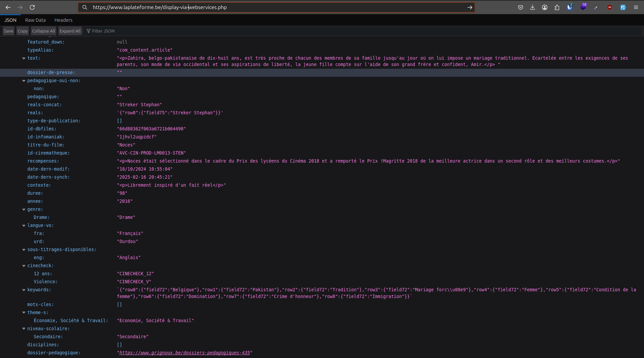Open the Firefox account menu

pos(545,7)
